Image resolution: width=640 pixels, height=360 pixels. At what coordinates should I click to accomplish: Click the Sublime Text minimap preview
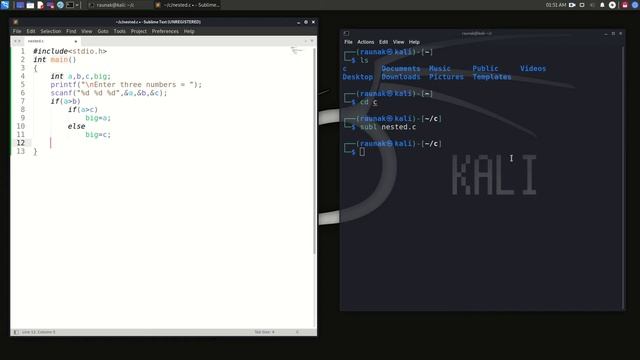coord(297,51)
